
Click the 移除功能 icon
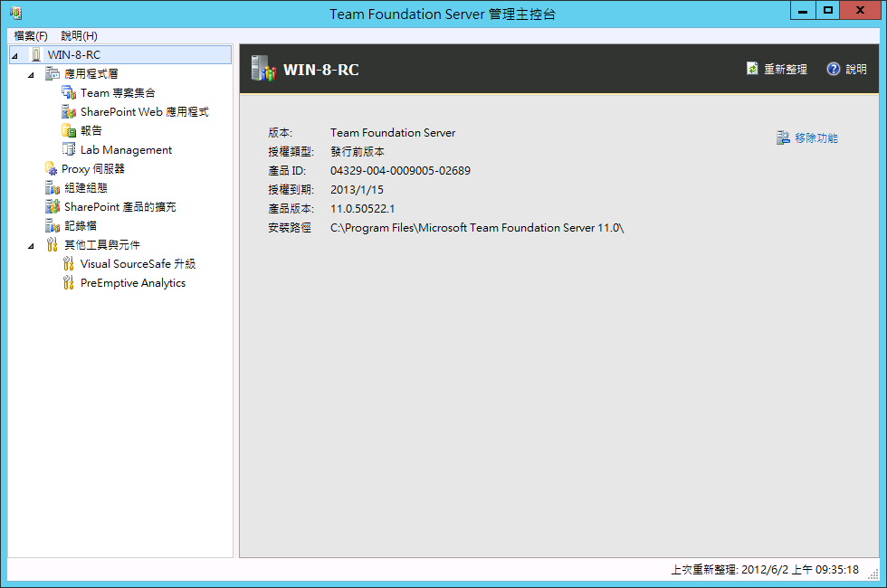(784, 138)
